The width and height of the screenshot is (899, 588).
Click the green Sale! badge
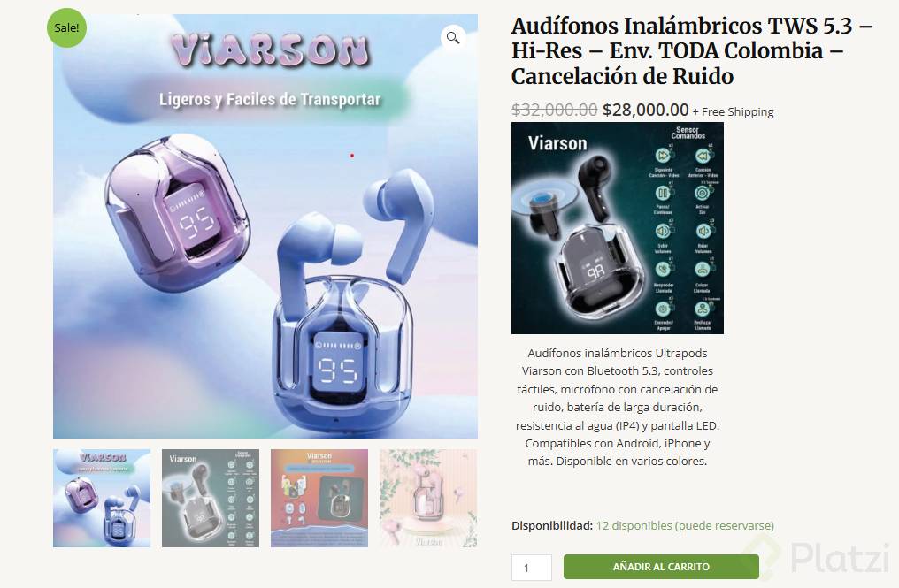[66, 27]
